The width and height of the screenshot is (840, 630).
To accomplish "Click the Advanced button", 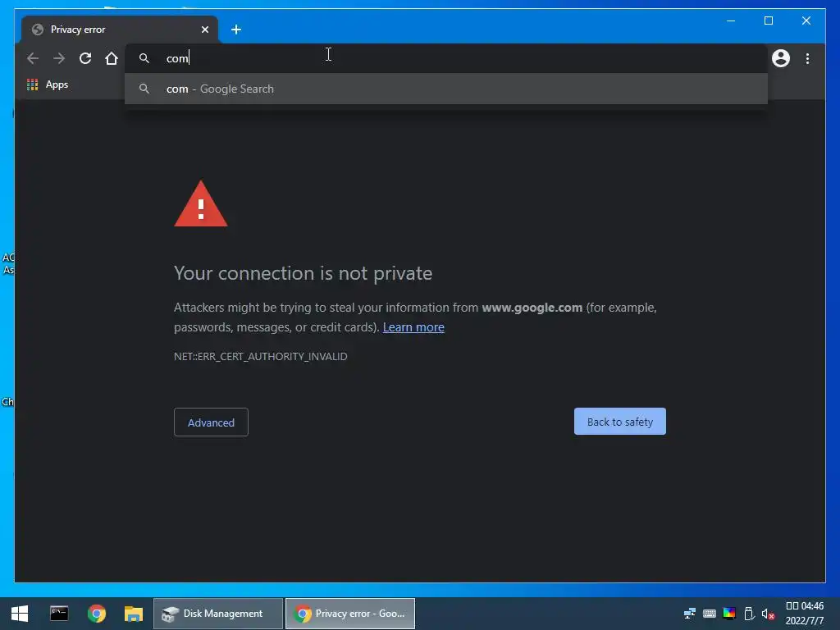I will [x=211, y=422].
